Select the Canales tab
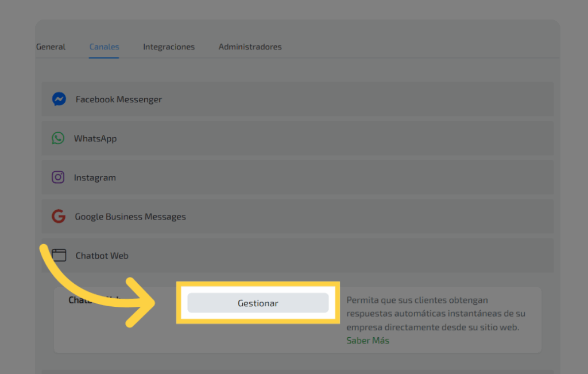 click(104, 47)
